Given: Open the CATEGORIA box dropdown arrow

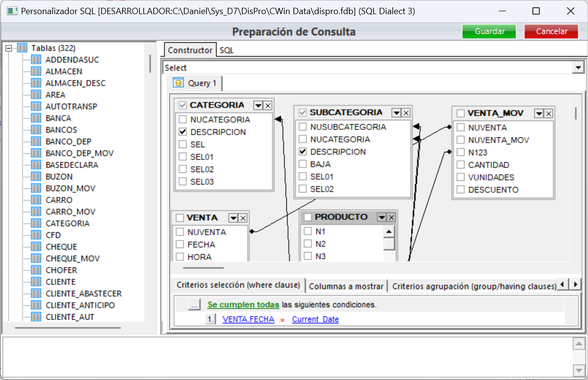Looking at the screenshot, I should (x=258, y=105).
